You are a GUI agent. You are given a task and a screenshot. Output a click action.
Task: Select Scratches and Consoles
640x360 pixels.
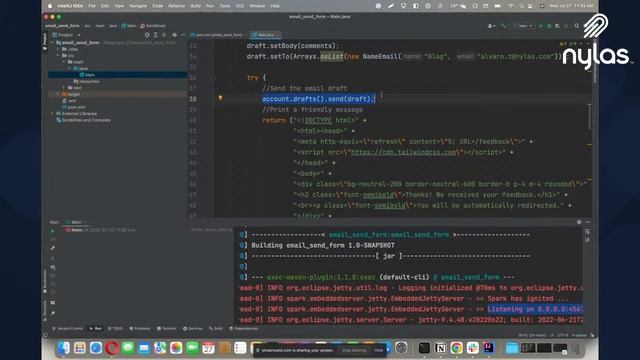(83, 120)
